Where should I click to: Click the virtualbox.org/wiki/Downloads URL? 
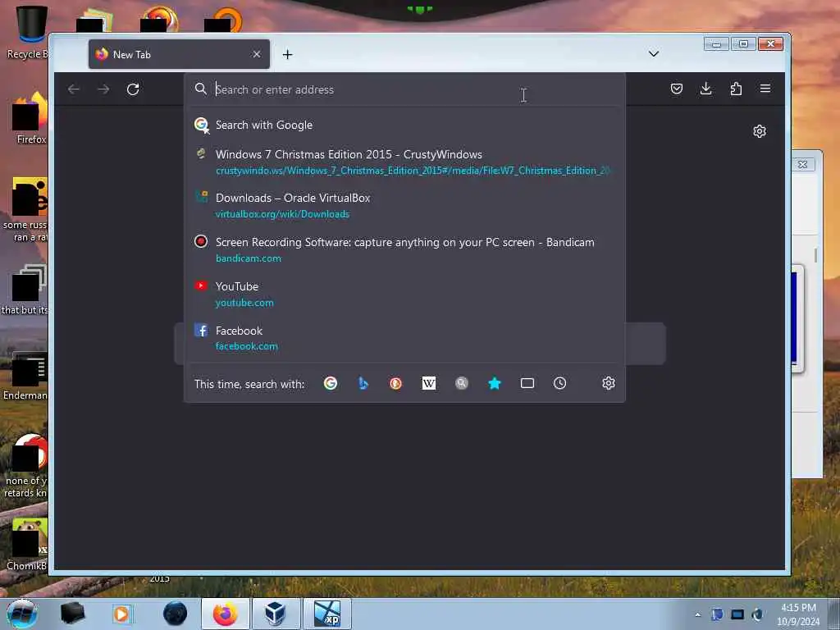(282, 214)
